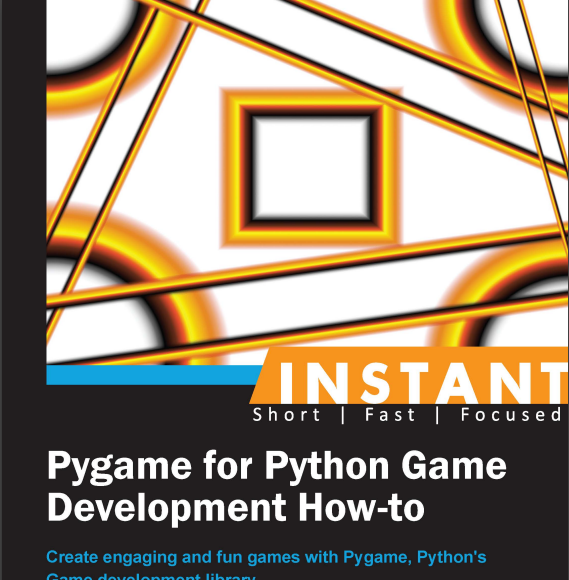The image size is (569, 580).
Task: Click the glowing square in the cover art
Action: click(x=311, y=168)
